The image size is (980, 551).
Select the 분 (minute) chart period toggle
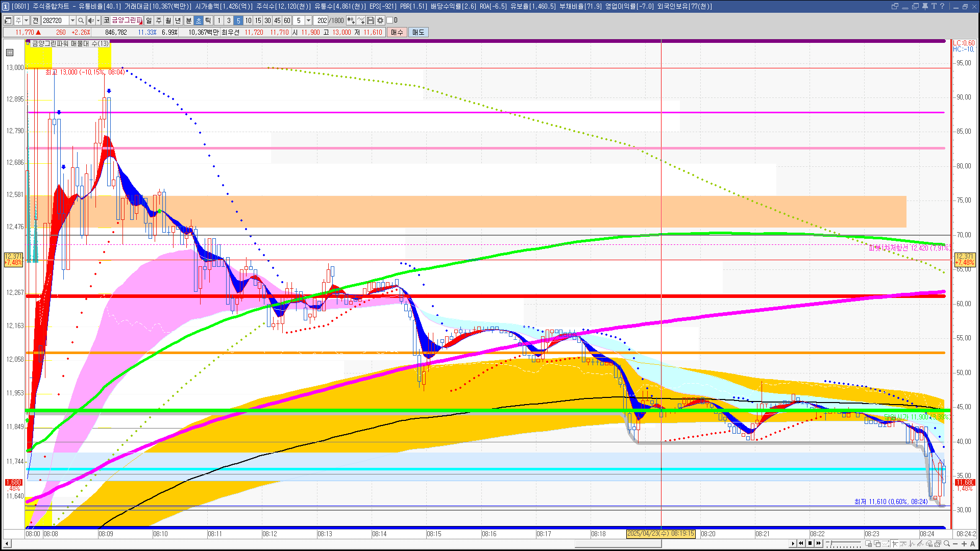point(188,20)
